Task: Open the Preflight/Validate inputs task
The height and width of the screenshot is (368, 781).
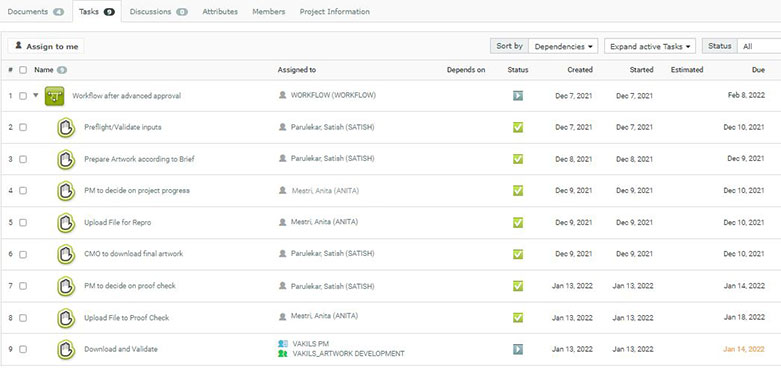Action: [x=123, y=127]
